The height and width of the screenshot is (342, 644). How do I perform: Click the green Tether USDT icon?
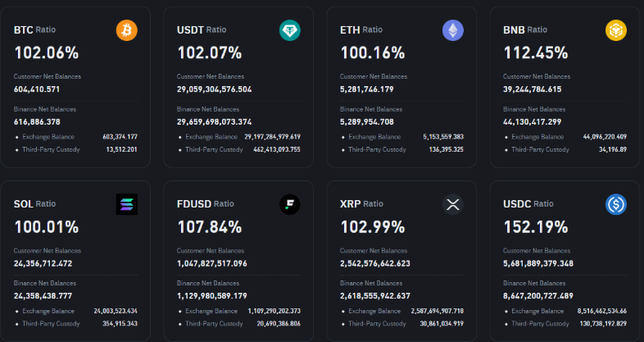(x=290, y=30)
